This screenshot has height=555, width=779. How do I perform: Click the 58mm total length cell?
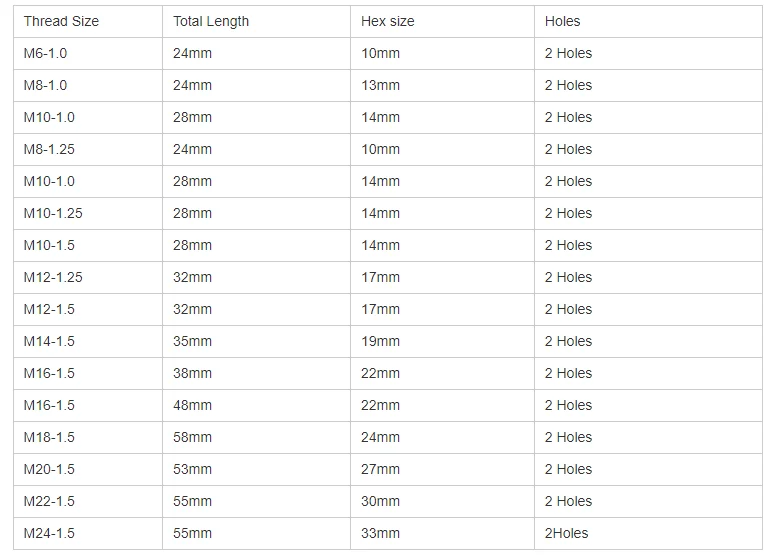[192, 437]
